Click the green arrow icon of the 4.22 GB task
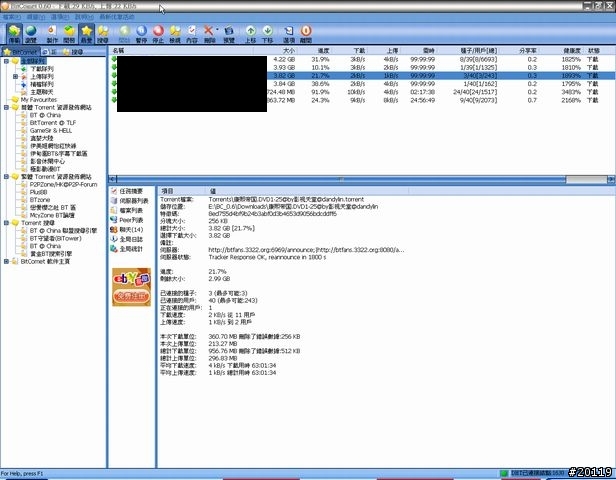Viewport: 616px width, 480px height. pos(114,59)
